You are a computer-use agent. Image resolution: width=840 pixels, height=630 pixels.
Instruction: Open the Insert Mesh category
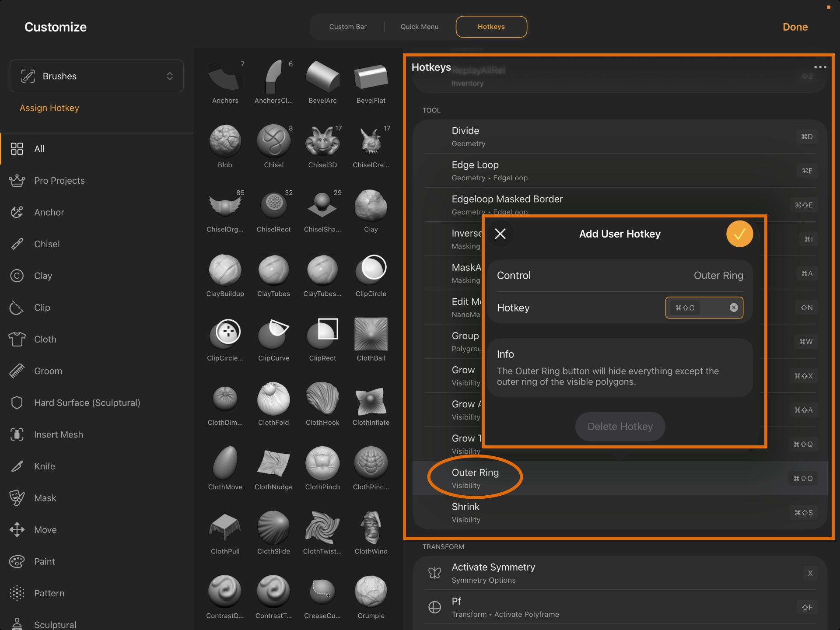pos(97,434)
